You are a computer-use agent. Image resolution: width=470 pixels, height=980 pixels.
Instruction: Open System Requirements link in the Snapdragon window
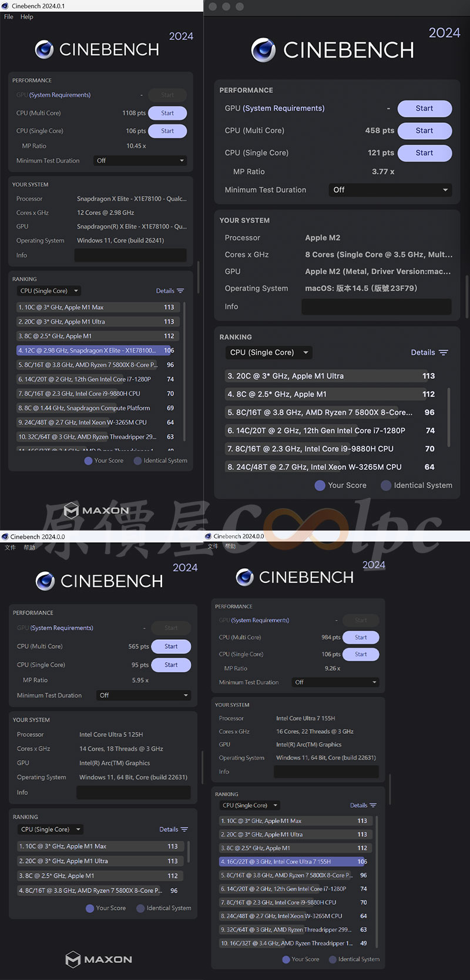tap(60, 95)
